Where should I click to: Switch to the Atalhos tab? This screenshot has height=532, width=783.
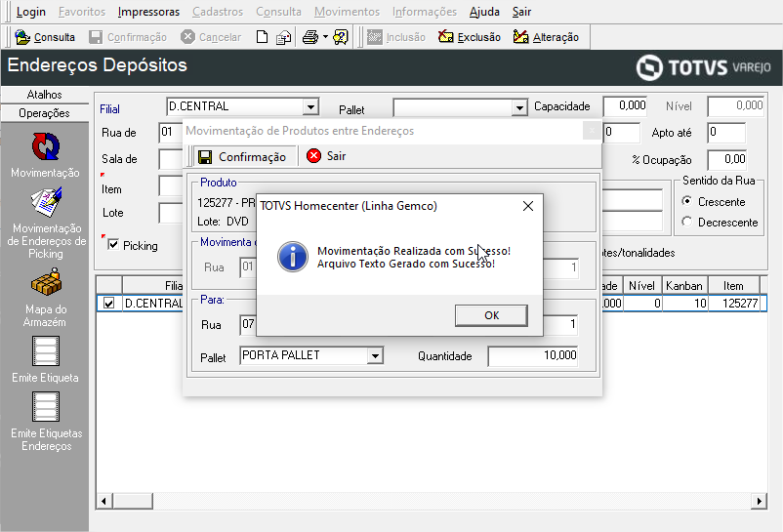tap(45, 95)
